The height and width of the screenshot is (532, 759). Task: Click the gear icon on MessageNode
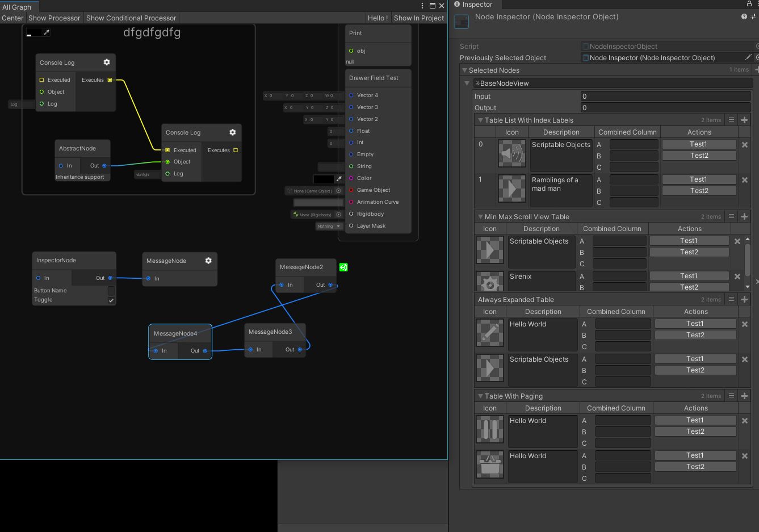208,261
